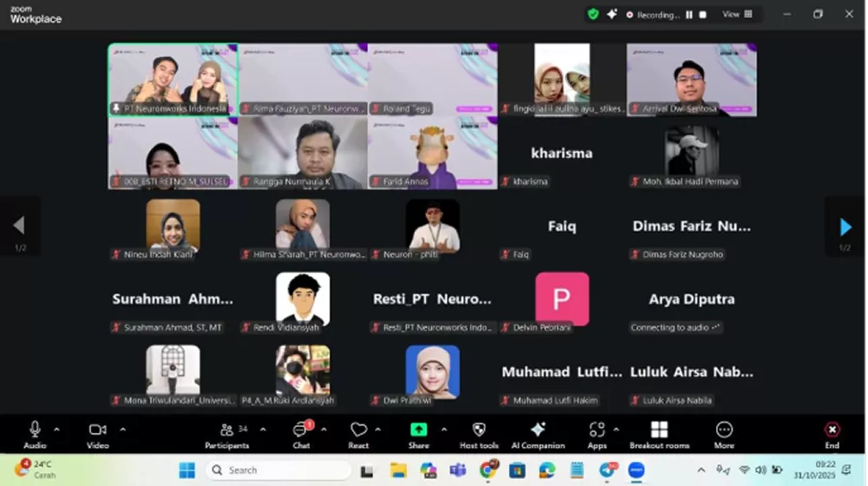Click the kharisma participant tile
Viewport: 868px width, 486px height.
pyautogui.click(x=562, y=153)
